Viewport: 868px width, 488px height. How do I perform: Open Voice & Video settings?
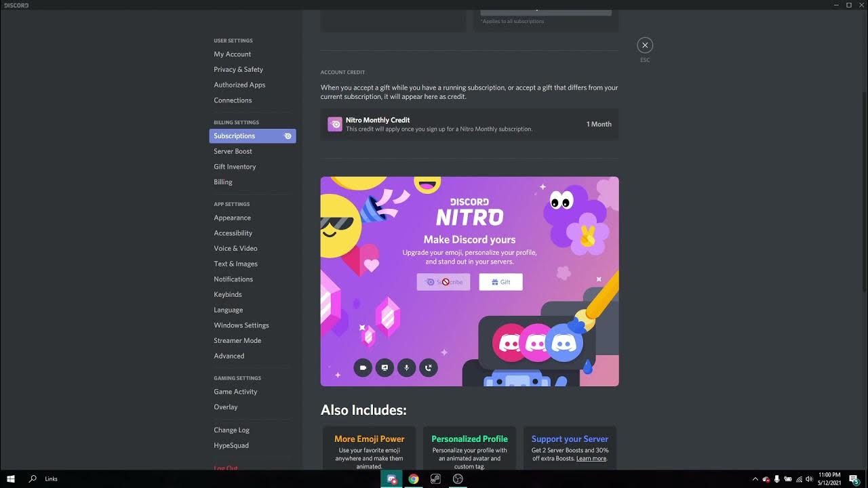click(x=235, y=248)
